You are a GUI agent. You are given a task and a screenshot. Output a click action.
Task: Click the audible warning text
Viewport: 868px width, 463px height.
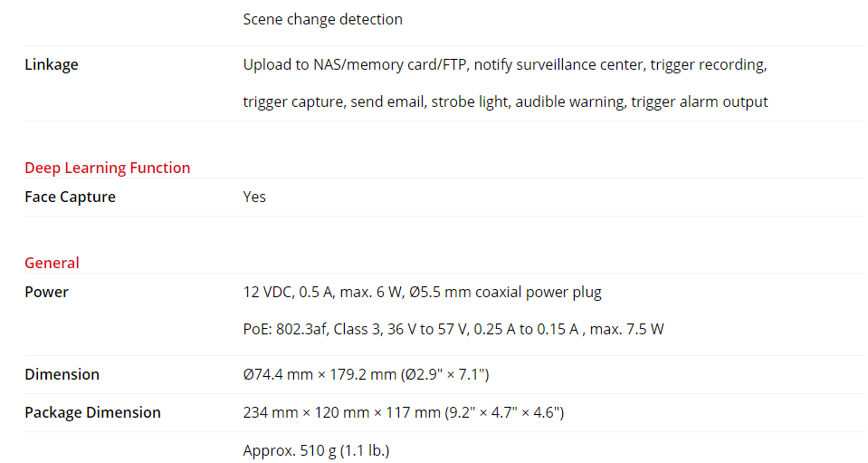coord(569,101)
